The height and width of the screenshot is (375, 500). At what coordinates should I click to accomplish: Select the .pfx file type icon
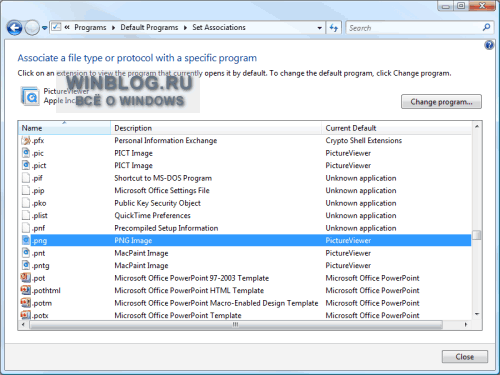pyautogui.click(x=26, y=140)
